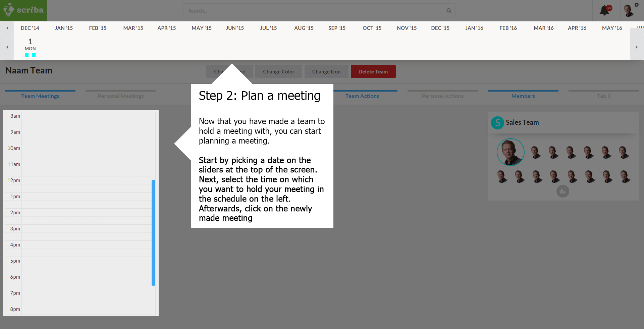Image resolution: width=644 pixels, height=329 pixels.
Task: Click the search magnifier icon
Action: 449,11
